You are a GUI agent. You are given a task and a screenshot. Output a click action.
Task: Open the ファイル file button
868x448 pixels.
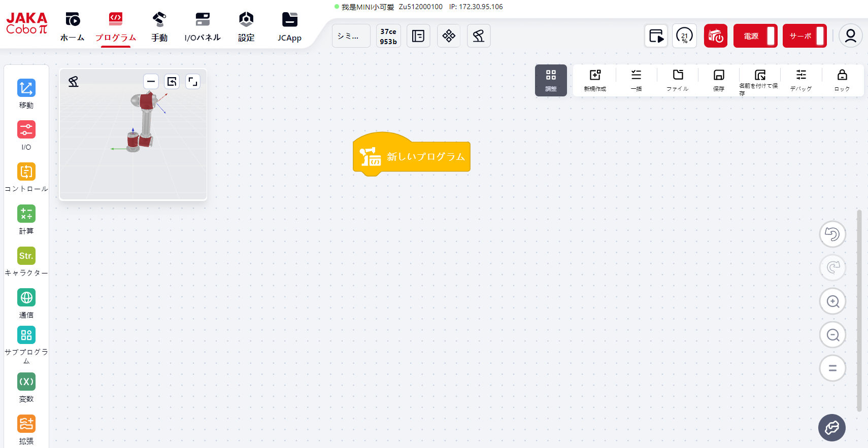click(678, 80)
